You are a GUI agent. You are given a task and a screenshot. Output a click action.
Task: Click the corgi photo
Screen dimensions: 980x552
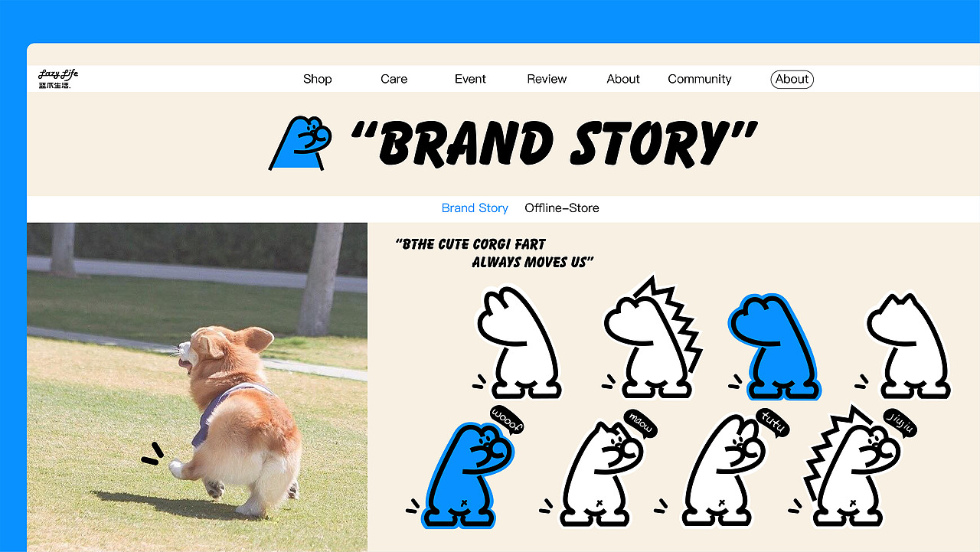point(198,387)
